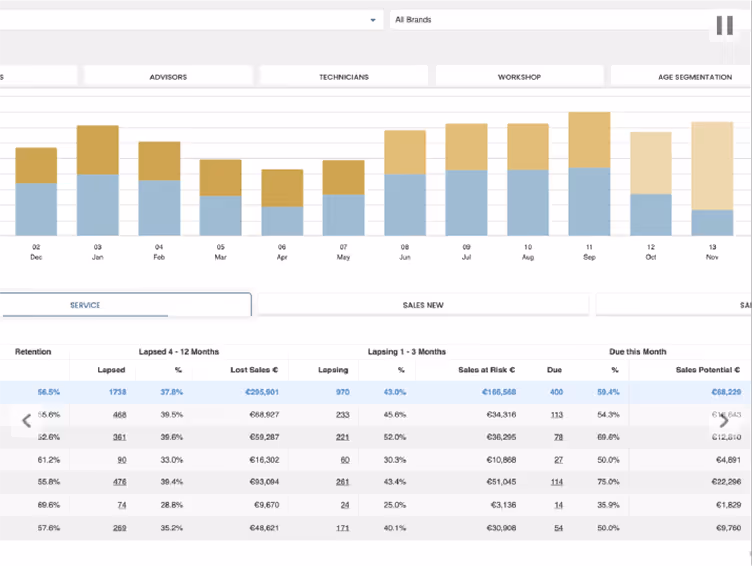The image size is (752, 566).
Task: Click the Due this Month header
Action: 637,352
